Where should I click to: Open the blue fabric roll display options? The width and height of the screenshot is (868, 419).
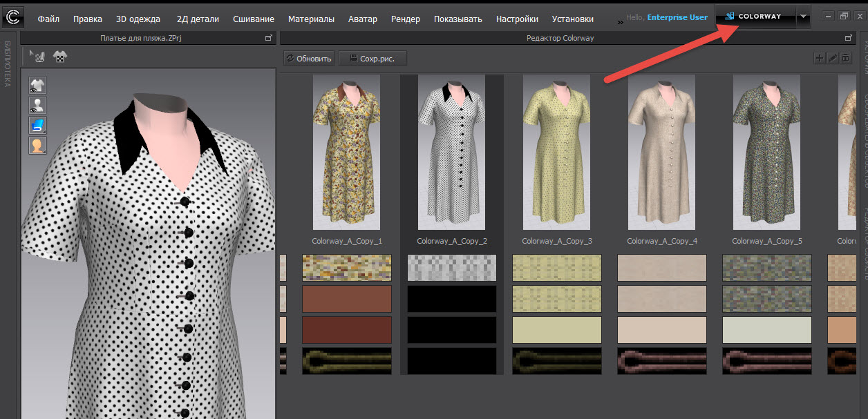click(x=37, y=125)
